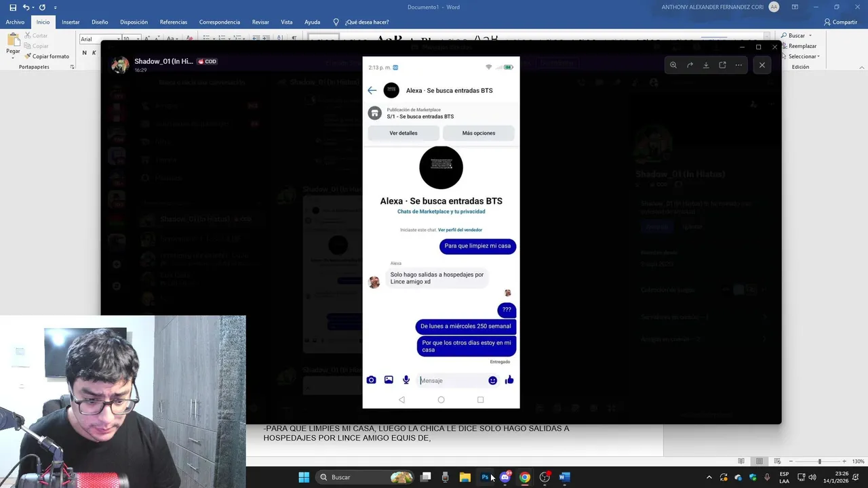Undo the last action in Word
This screenshot has height=488, width=868.
pyautogui.click(x=26, y=7)
